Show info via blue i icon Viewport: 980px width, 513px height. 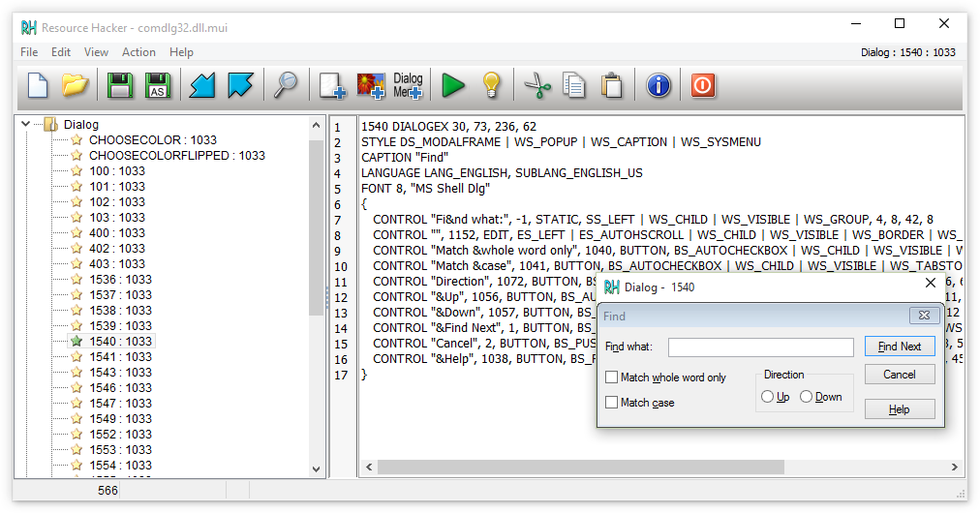pos(658,85)
